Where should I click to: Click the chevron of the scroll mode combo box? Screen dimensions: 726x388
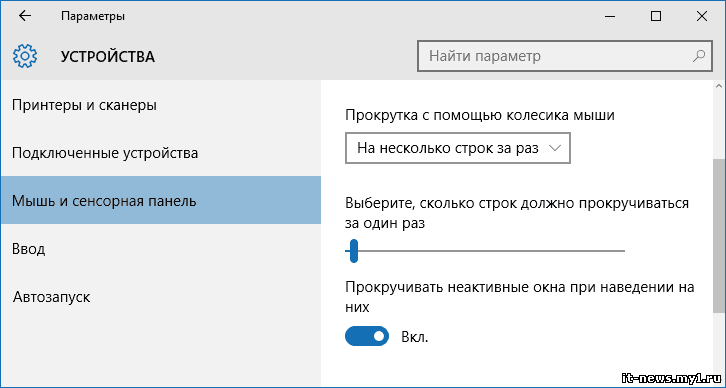pyautogui.click(x=554, y=148)
